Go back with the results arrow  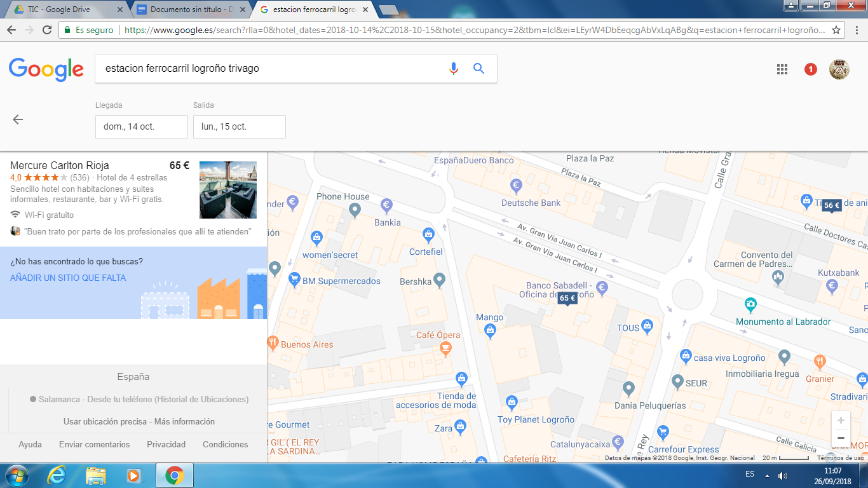(18, 119)
